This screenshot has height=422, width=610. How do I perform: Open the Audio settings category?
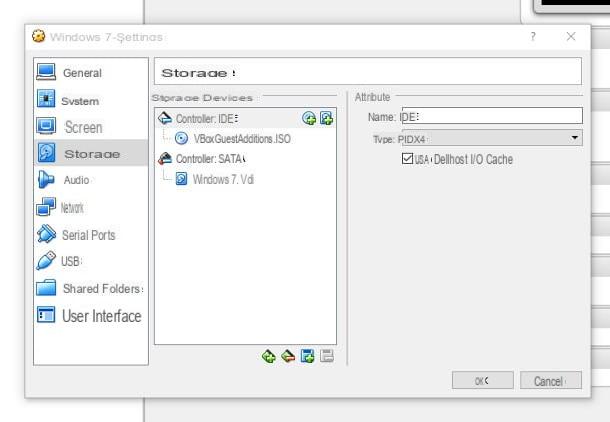[x=91, y=180]
